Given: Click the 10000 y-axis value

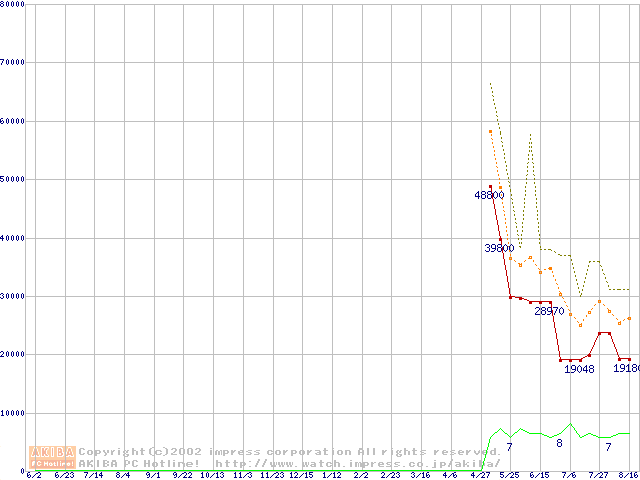Looking at the screenshot, I should click(13, 413).
